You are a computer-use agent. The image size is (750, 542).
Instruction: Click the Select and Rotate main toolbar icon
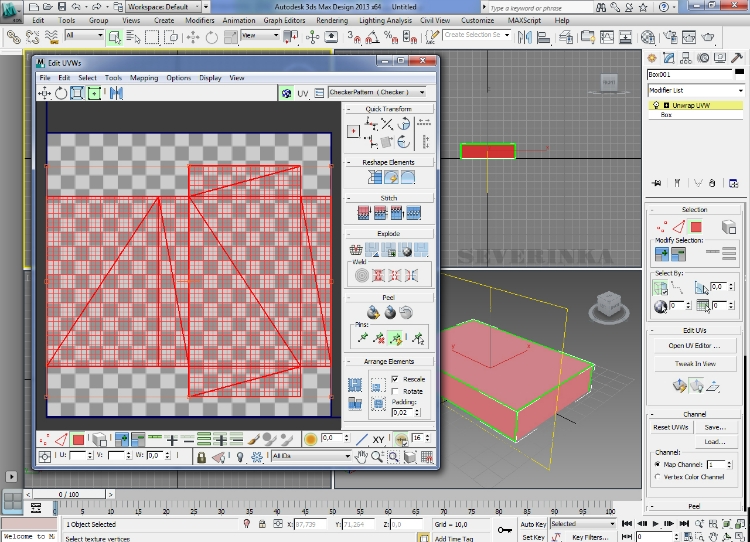click(211, 37)
